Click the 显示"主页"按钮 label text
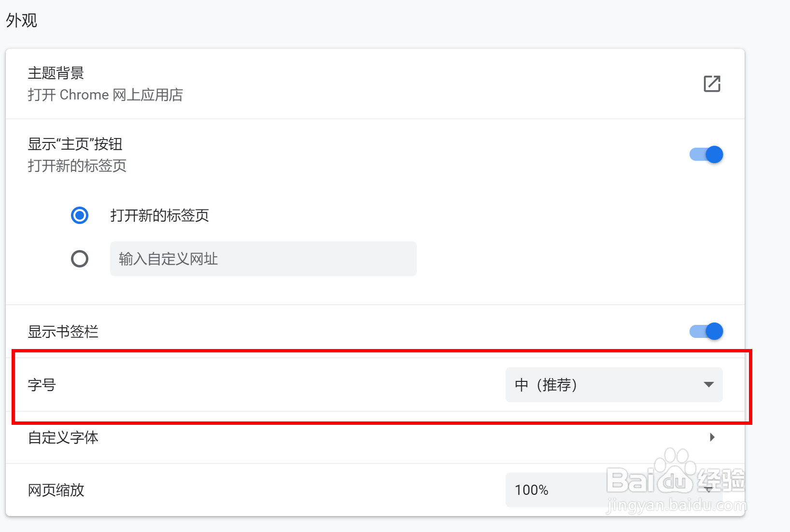 pyautogui.click(x=75, y=144)
